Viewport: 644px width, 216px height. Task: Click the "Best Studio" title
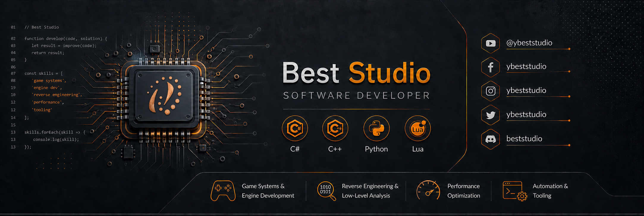(x=356, y=73)
